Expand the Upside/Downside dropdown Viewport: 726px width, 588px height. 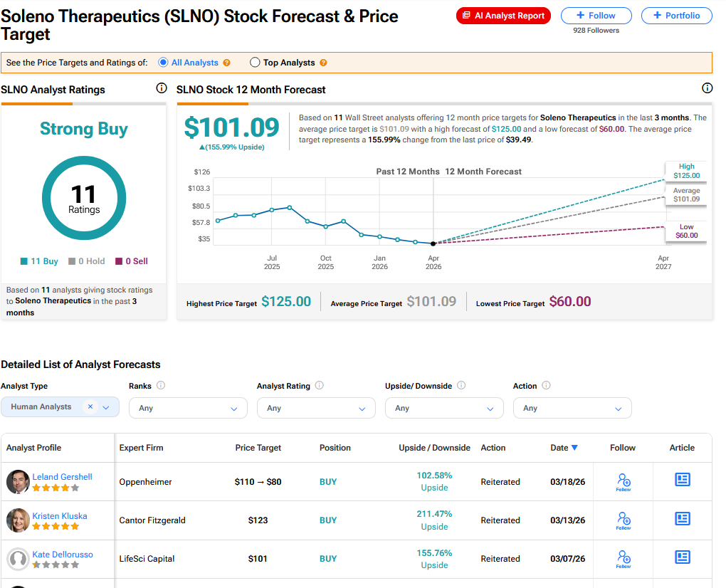pos(444,408)
